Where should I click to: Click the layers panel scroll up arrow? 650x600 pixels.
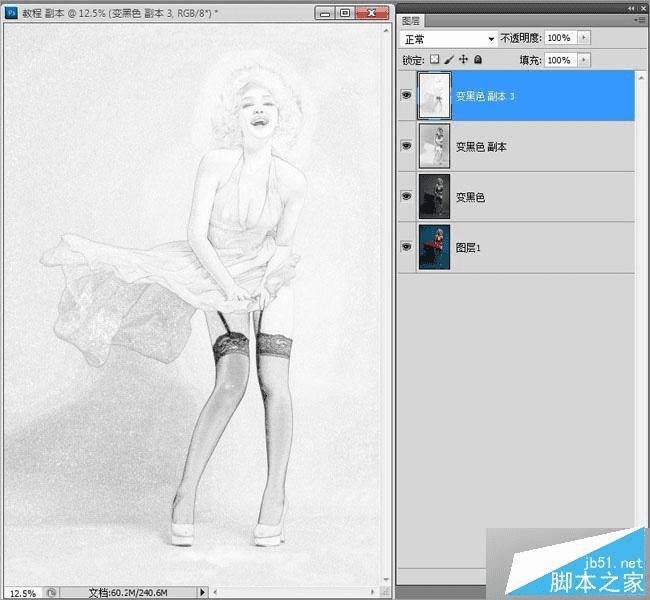[x=641, y=78]
